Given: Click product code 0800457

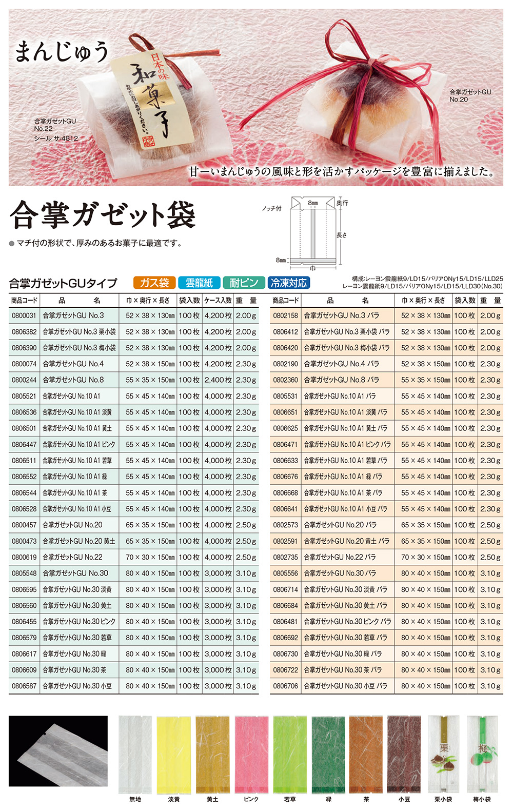Looking at the screenshot, I should 24,525.
